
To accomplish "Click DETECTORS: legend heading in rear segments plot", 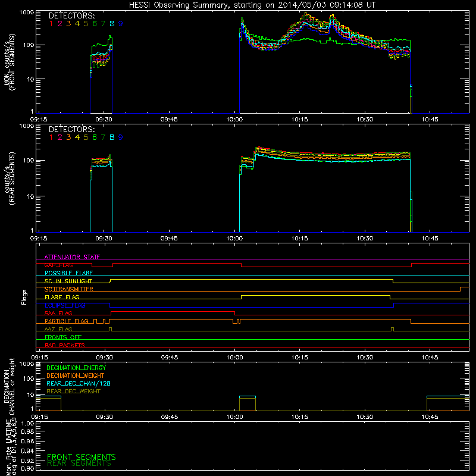I will [71, 129].
